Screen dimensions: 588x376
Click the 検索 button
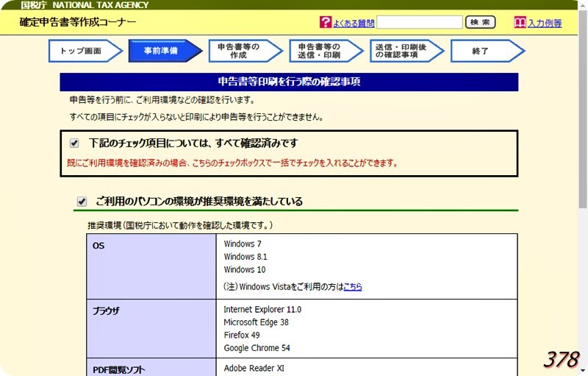point(481,22)
